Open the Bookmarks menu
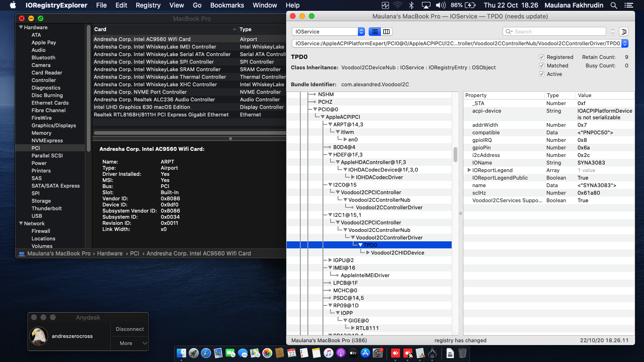Screen dimensions: 644x362 pyautogui.click(x=227, y=5)
